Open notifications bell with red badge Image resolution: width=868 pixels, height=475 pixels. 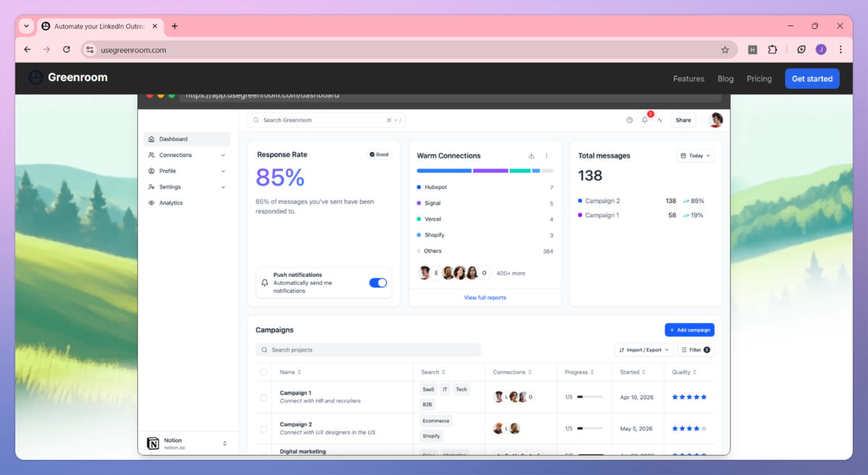[645, 119]
